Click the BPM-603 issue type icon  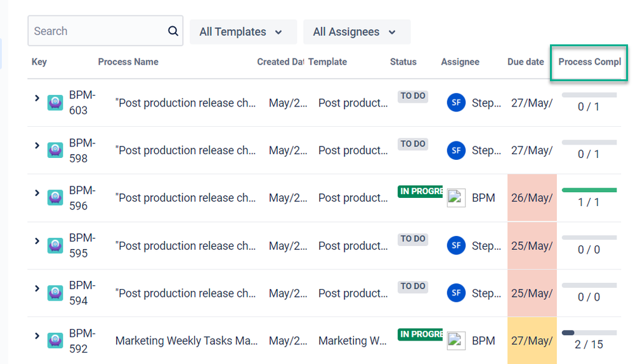point(55,103)
